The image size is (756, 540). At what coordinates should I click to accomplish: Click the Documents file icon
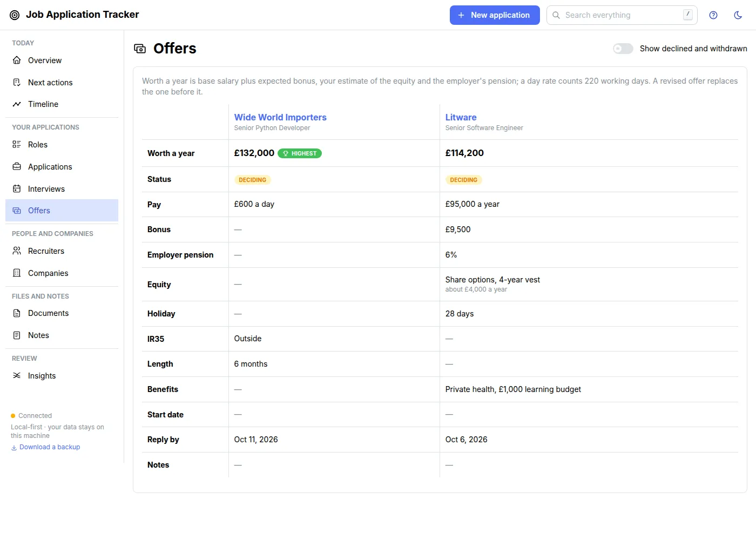[x=17, y=313]
